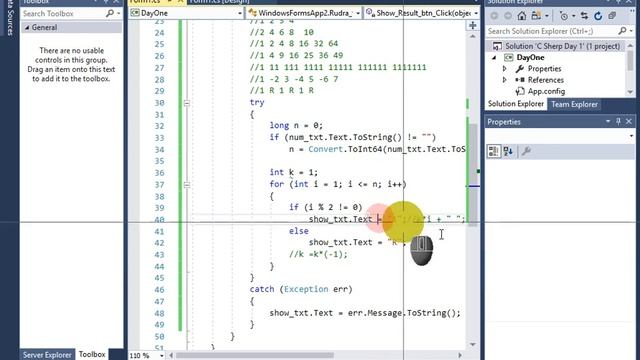Screen dimensions: 640x360
Task: Click the 'else' keyword on line 41
Action: pos(299,231)
